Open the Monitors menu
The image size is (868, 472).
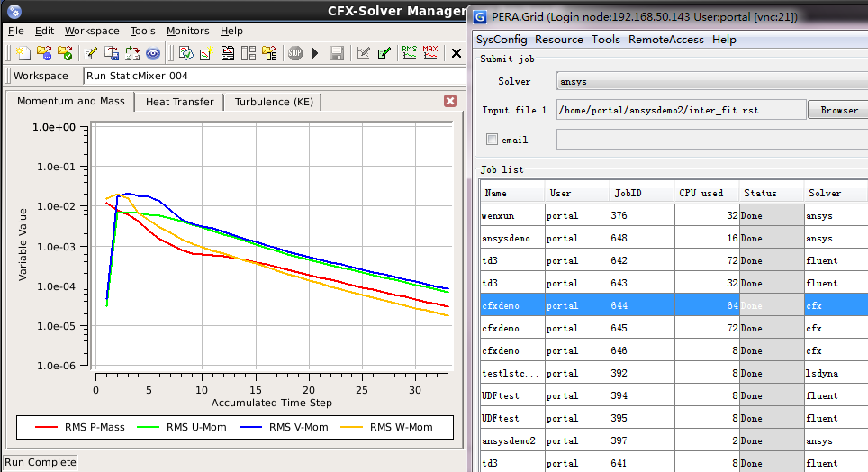point(187,31)
